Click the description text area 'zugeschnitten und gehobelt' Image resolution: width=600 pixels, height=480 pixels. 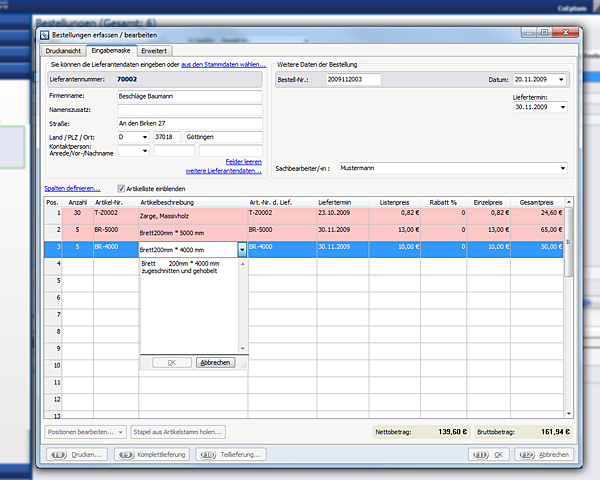click(x=189, y=306)
